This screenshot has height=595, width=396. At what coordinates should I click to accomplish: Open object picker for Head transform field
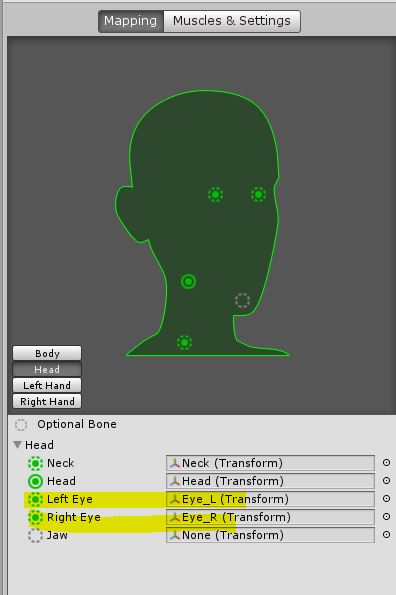[386, 480]
